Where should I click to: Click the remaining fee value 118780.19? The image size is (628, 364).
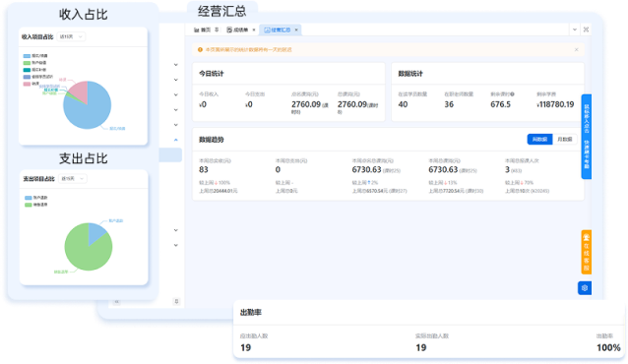555,104
